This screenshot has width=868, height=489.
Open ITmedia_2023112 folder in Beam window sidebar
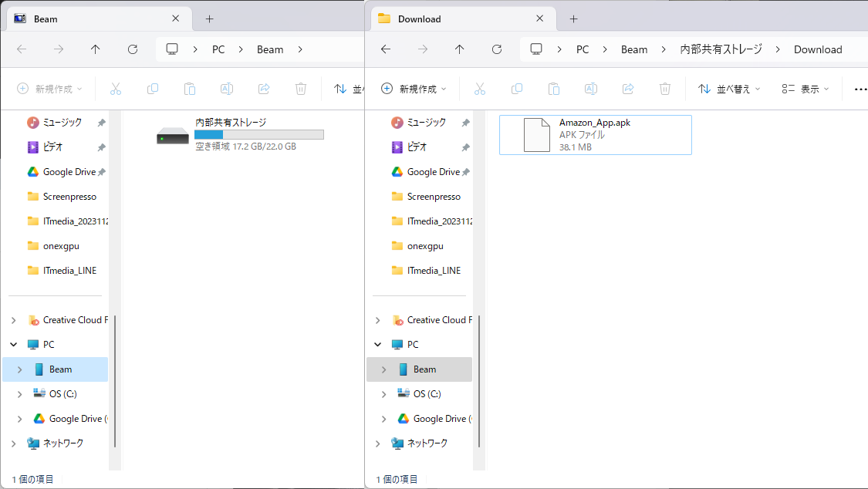coord(69,221)
